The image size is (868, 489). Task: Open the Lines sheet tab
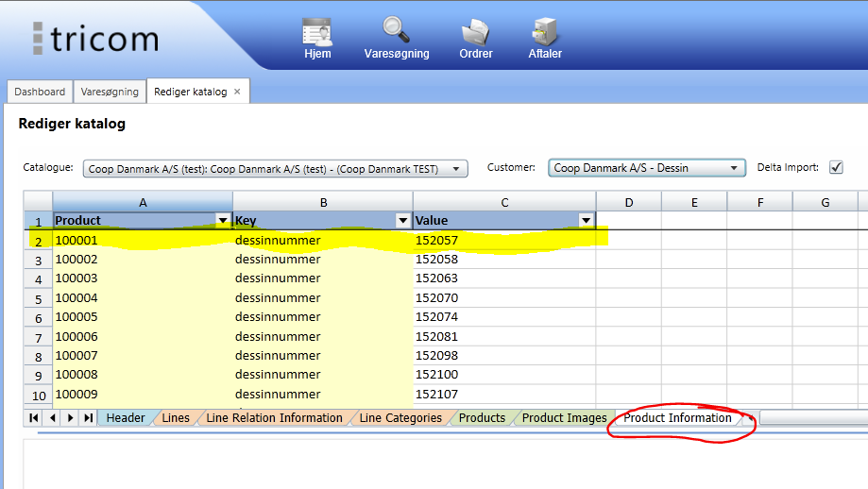pyautogui.click(x=176, y=417)
